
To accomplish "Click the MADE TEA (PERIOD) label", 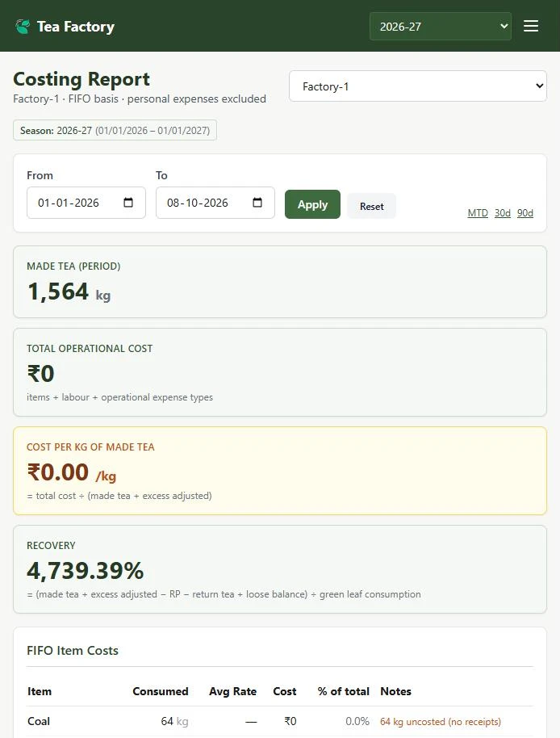I will pos(73,266).
